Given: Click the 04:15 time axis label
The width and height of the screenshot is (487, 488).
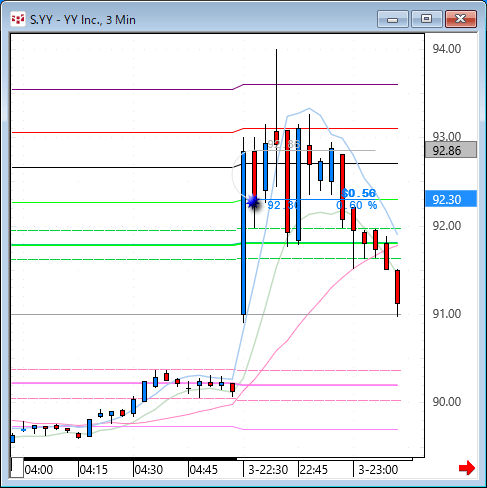Looking at the screenshot, I should tap(94, 470).
